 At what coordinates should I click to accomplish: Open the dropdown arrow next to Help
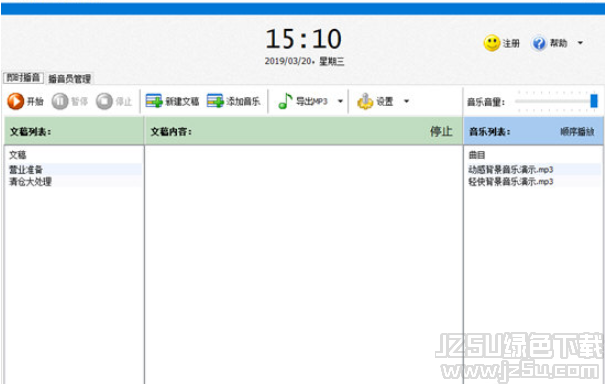[580, 43]
